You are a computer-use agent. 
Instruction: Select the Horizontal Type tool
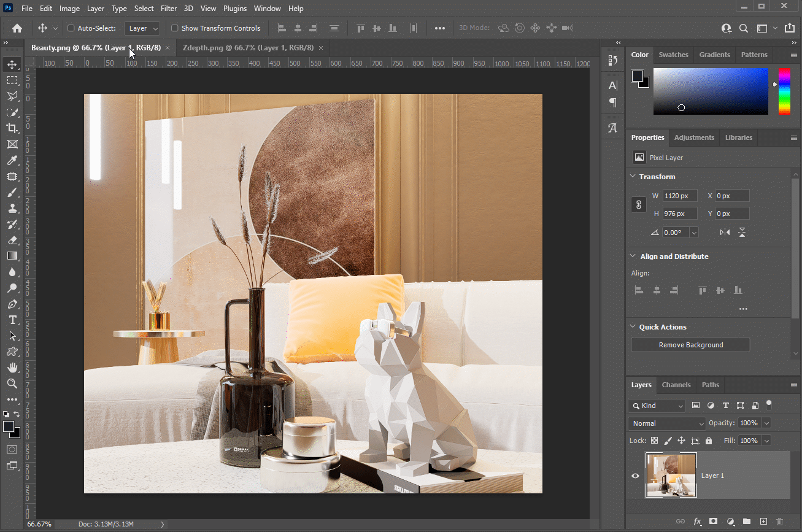click(x=12, y=320)
